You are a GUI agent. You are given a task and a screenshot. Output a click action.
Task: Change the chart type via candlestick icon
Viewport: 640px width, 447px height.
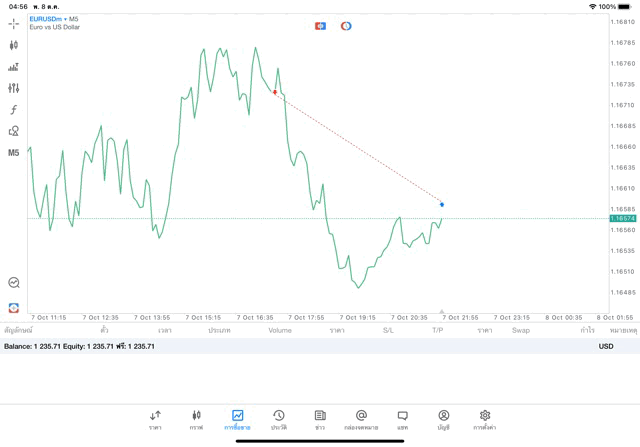point(13,44)
